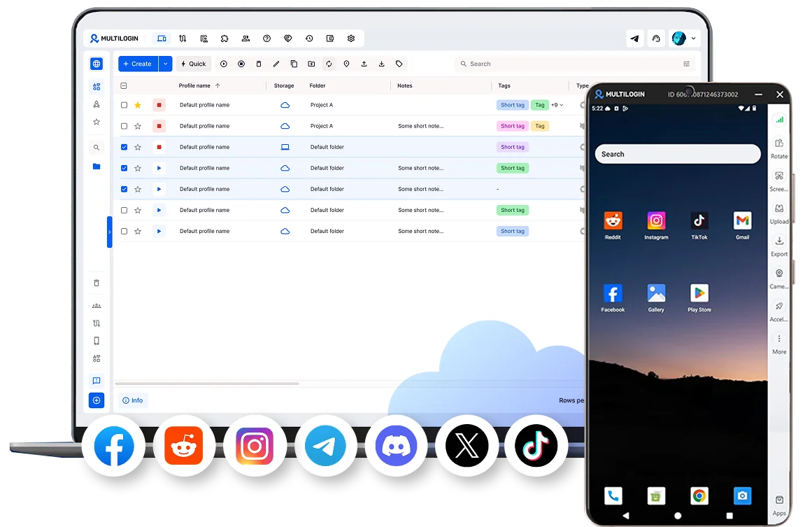Uncheck the row with laptop local storage
Screen dimensions: 812x527
[x=124, y=147]
